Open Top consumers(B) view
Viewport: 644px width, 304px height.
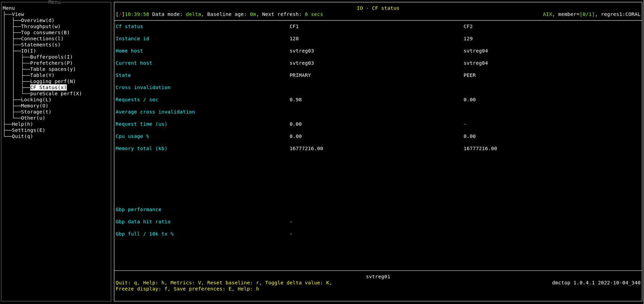(45, 32)
